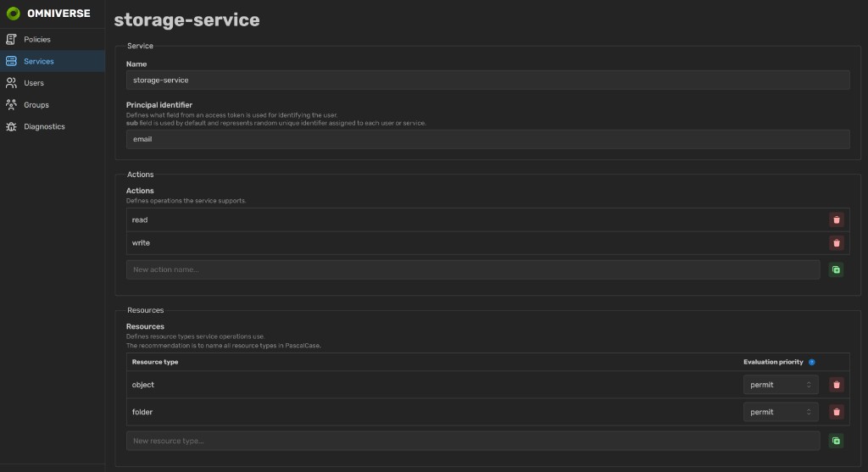
Task: Open the Diagnostics page
Action: [53, 127]
